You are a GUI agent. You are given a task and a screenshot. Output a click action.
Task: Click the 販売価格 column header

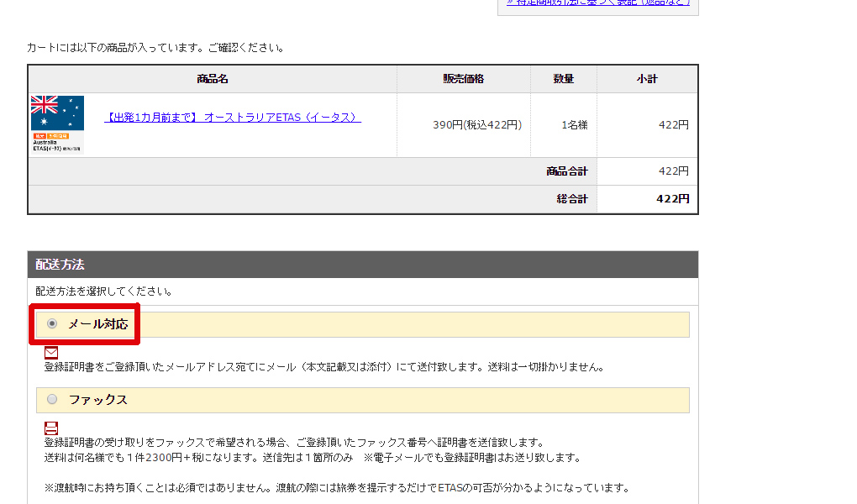[464, 79]
